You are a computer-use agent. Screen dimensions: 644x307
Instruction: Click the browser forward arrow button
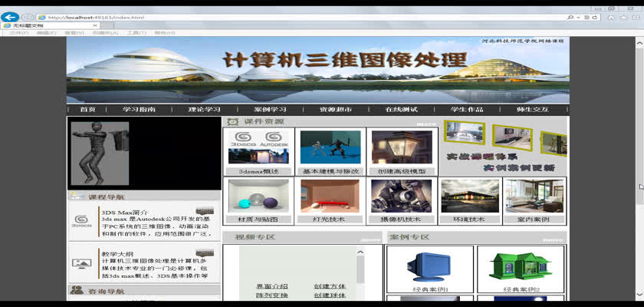[28, 17]
